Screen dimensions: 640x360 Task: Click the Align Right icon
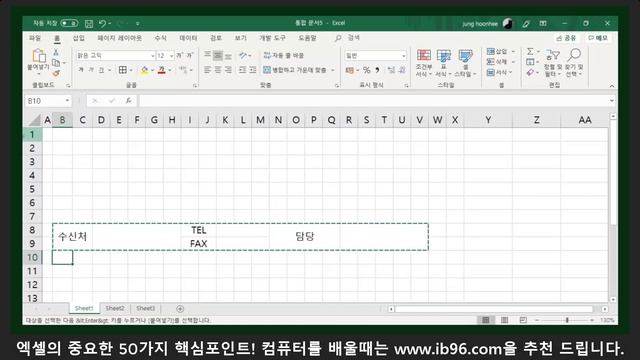[229, 70]
